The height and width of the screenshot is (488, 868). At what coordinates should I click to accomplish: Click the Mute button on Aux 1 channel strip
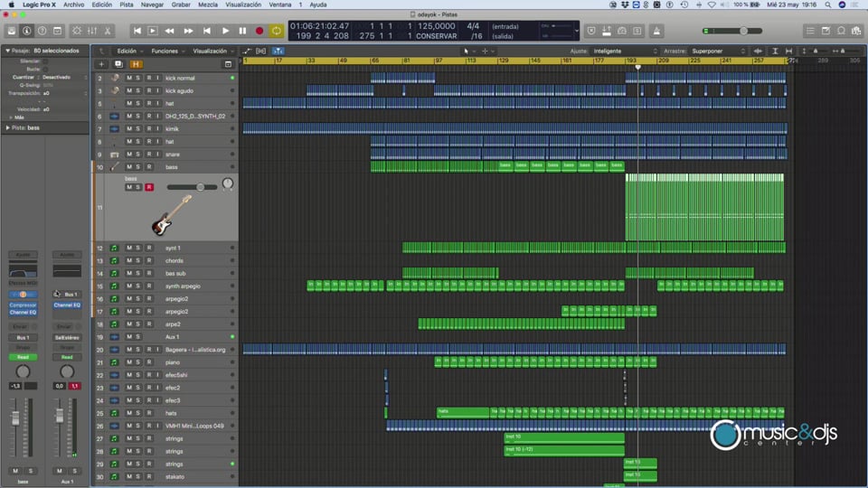click(x=60, y=471)
